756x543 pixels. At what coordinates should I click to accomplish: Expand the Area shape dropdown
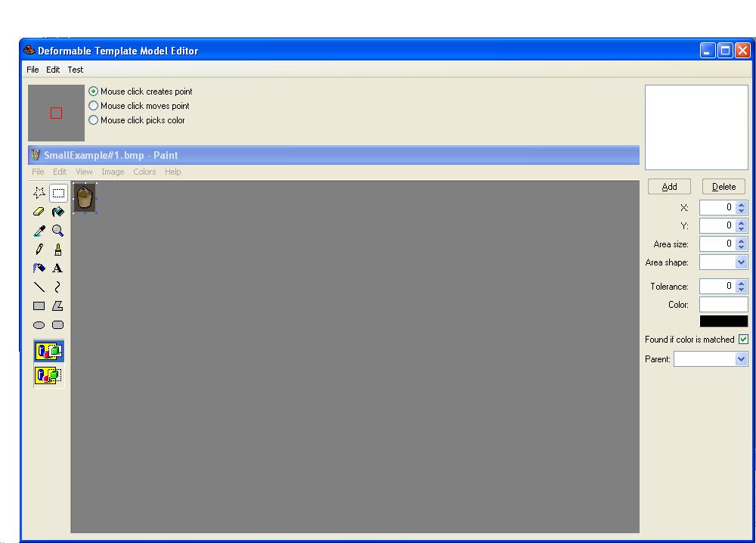point(741,262)
